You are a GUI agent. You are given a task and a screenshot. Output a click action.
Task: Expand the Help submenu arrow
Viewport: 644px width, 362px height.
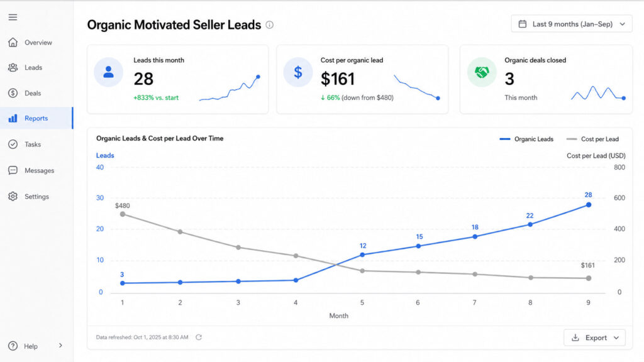pos(60,346)
